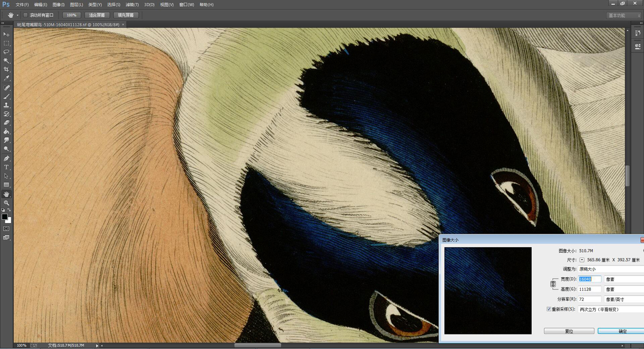Uncheck the resample (重新采样) checkbox
This screenshot has height=349, width=644.
(548, 309)
